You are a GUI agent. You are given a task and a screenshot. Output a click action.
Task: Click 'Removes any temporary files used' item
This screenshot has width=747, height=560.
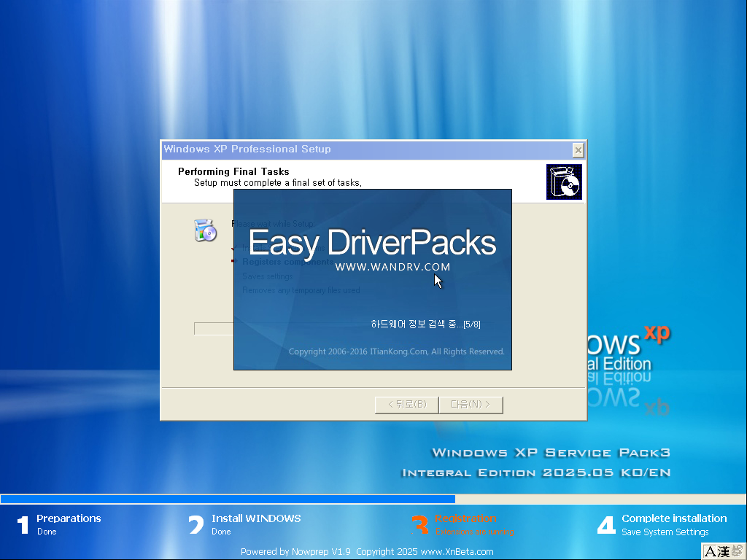point(301,290)
